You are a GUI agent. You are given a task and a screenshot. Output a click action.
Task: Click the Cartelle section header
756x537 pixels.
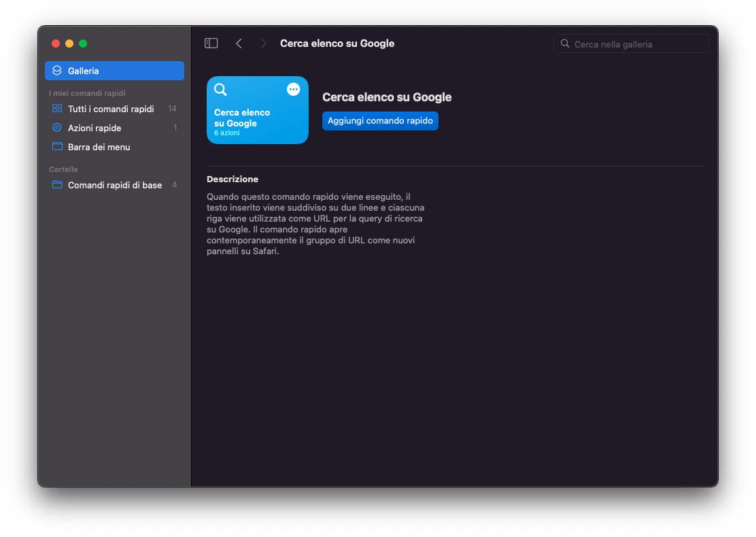click(63, 169)
